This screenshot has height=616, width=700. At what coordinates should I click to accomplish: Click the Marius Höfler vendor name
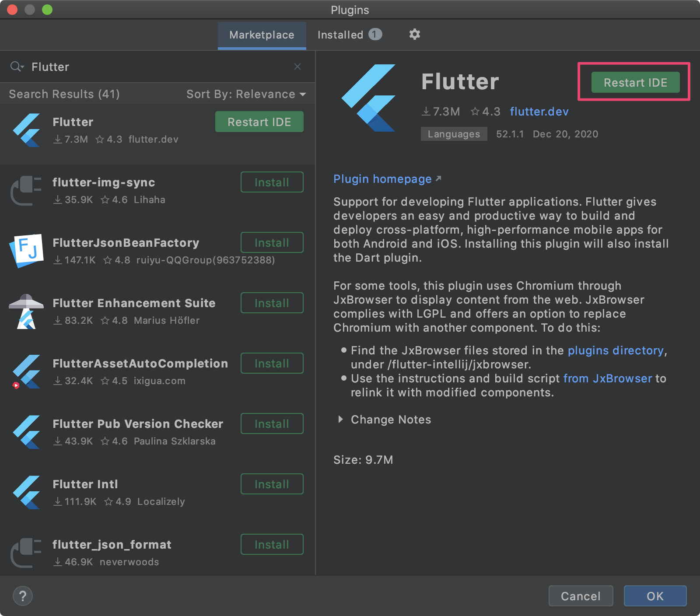click(x=167, y=320)
